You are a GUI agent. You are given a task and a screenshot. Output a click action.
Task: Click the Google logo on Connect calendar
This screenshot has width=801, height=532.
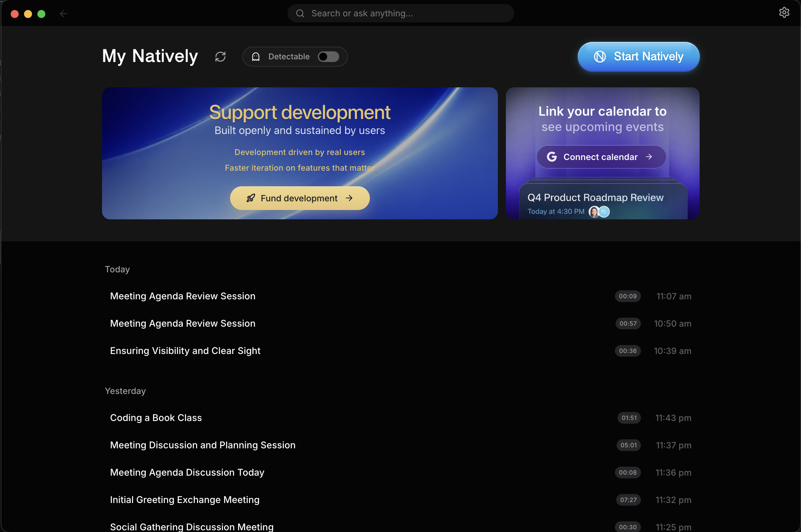pos(552,157)
